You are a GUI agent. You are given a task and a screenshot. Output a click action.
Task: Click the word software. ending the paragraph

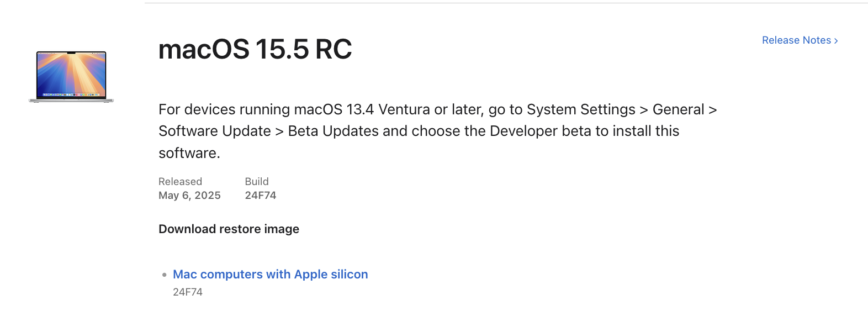[189, 153]
